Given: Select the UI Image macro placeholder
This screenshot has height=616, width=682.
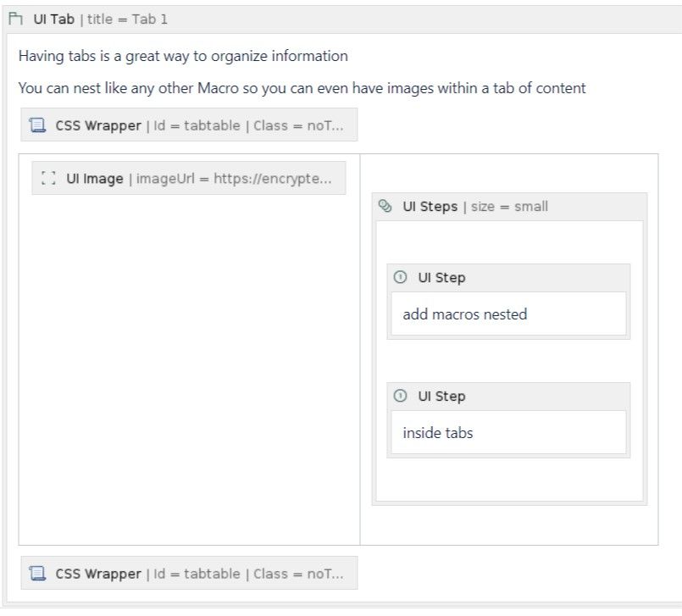Looking at the screenshot, I should tap(189, 178).
